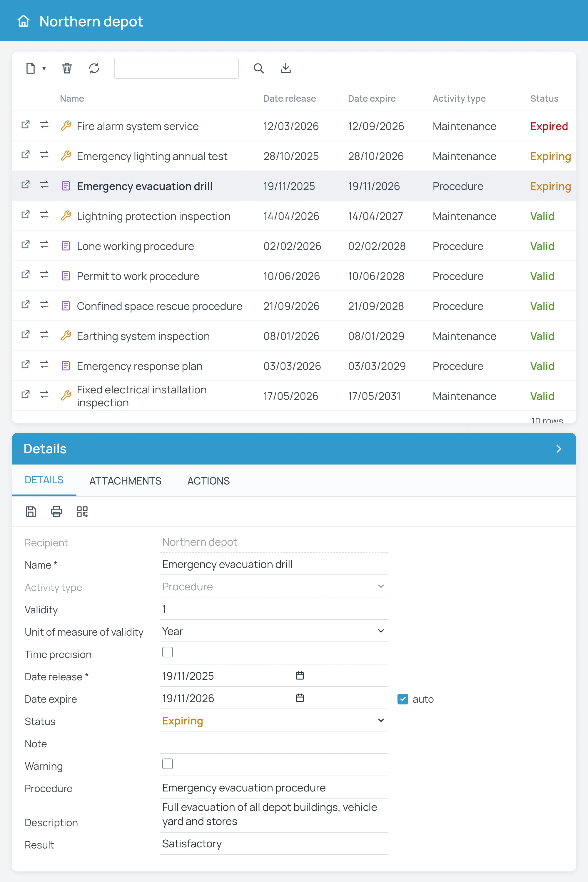The image size is (588, 882).
Task: Click the refresh icon in the list toolbar
Action: click(x=94, y=68)
